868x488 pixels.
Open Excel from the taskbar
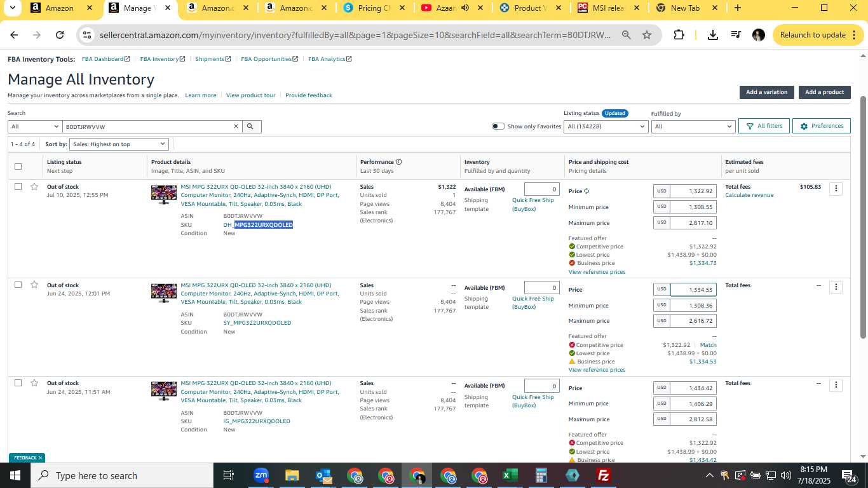510,475
